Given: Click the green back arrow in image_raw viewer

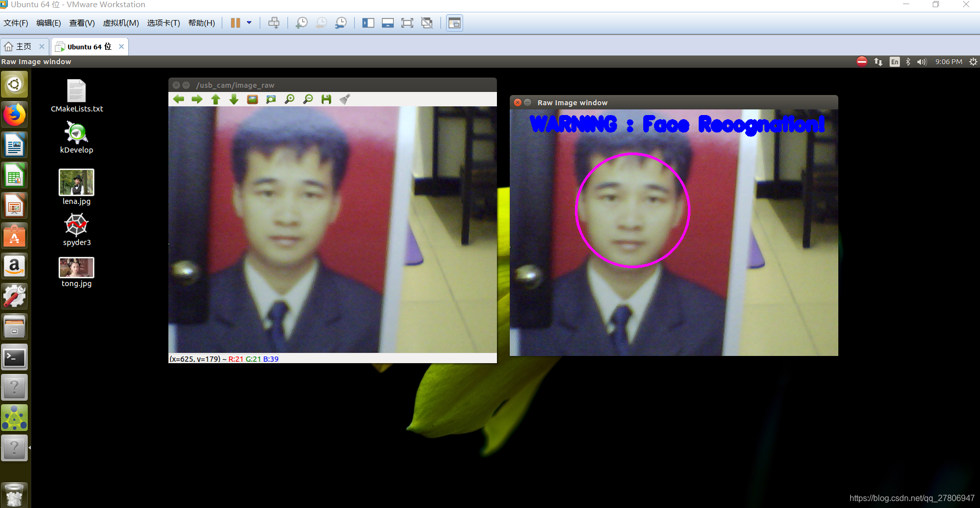Looking at the screenshot, I should 179,99.
